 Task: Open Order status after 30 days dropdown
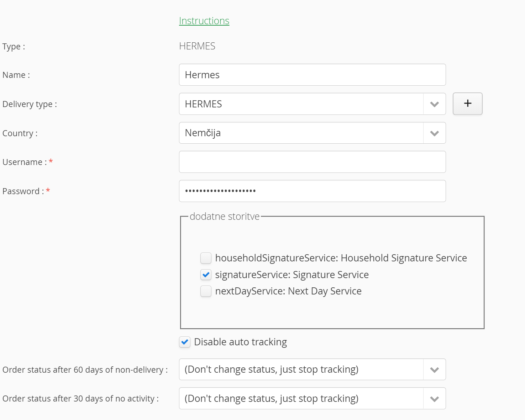click(x=312, y=398)
